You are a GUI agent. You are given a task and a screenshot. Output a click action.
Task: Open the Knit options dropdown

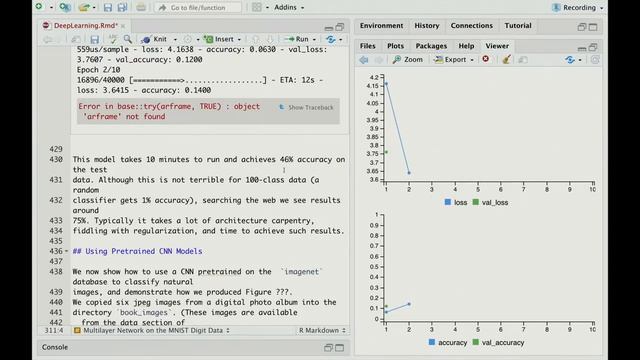[175, 40]
